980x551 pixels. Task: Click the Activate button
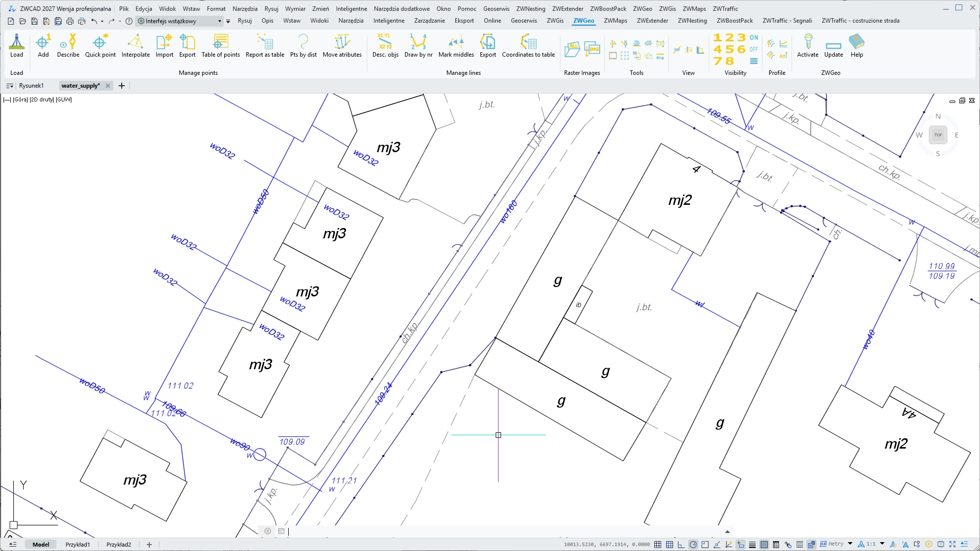(808, 46)
